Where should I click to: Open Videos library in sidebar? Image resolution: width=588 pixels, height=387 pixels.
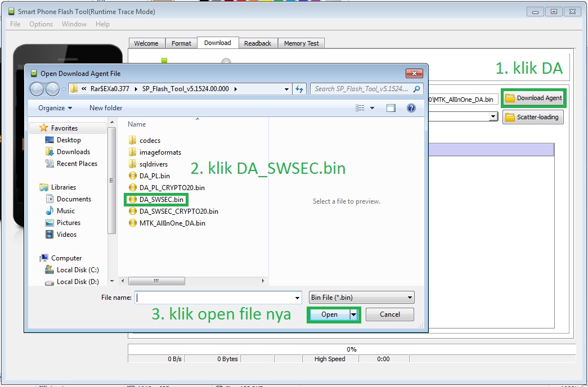(x=66, y=235)
